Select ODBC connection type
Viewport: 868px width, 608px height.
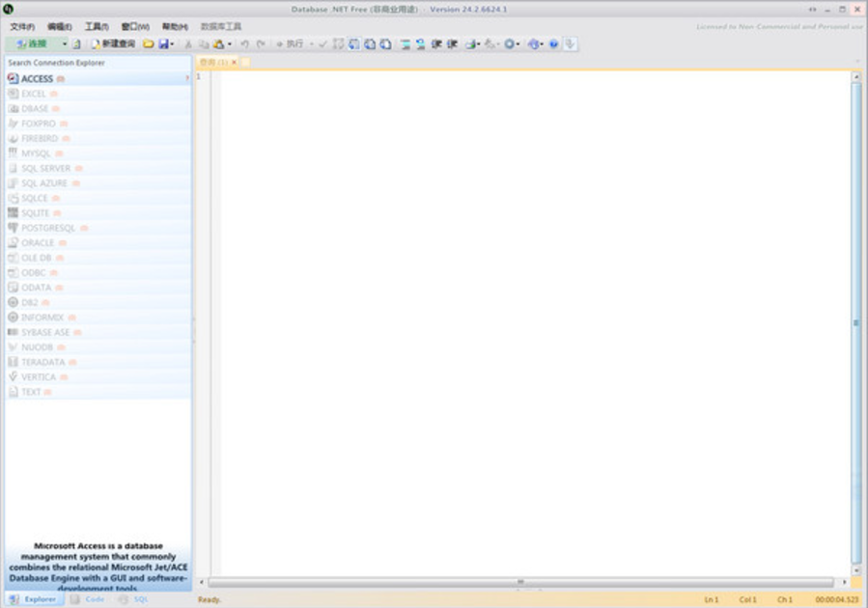[x=98, y=273]
